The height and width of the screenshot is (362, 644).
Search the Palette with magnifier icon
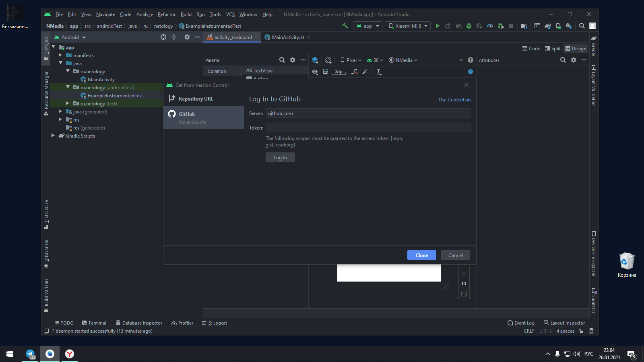282,60
